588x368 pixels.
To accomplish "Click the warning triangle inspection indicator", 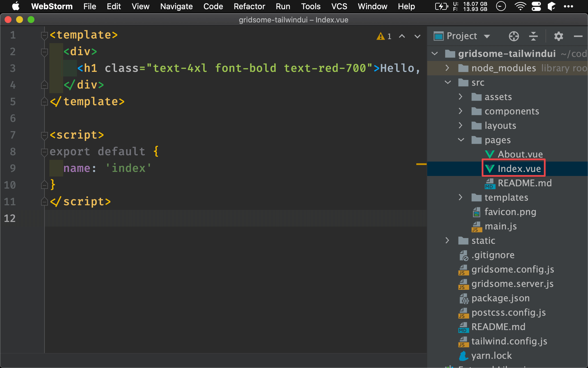I will pos(381,36).
